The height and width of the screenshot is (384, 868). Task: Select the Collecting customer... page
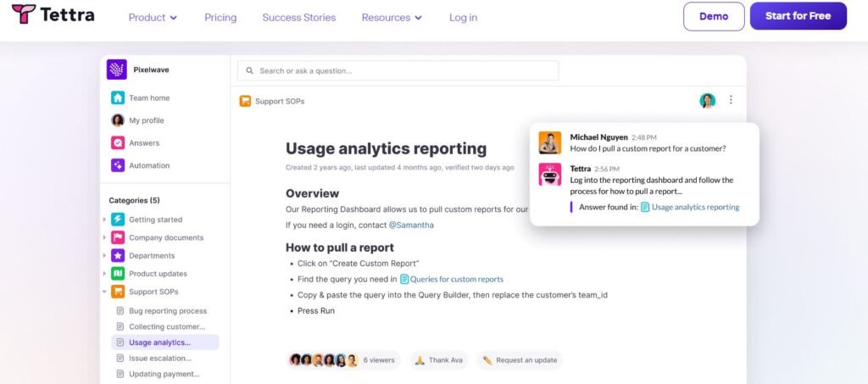pyautogui.click(x=165, y=326)
